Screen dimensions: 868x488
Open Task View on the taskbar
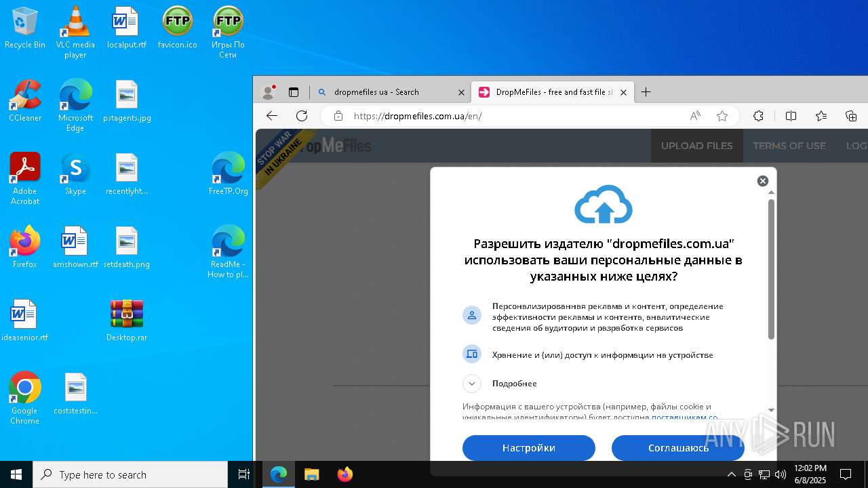[x=244, y=474]
